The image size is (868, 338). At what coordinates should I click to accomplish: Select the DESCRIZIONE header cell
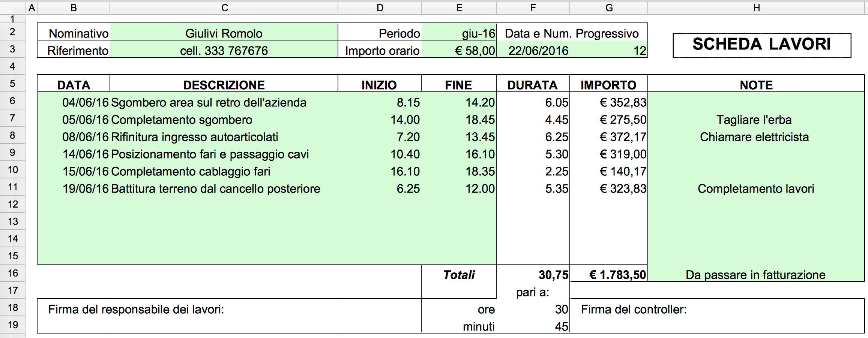224,85
